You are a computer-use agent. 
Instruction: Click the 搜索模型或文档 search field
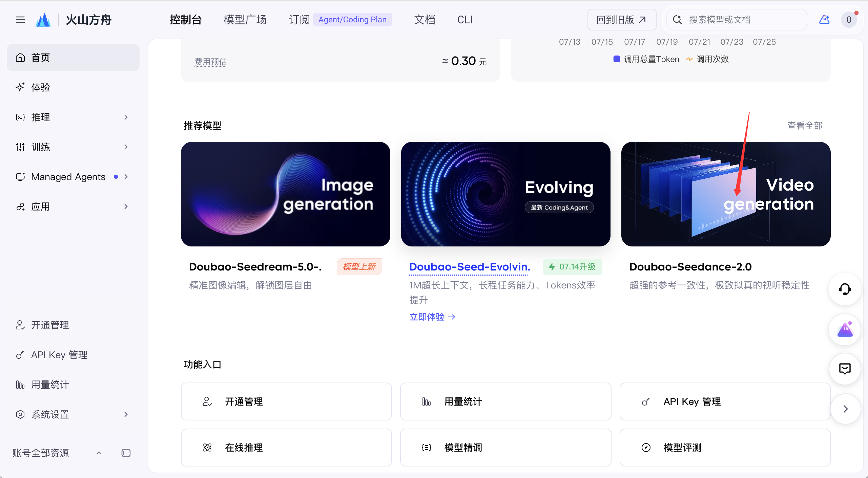737,20
